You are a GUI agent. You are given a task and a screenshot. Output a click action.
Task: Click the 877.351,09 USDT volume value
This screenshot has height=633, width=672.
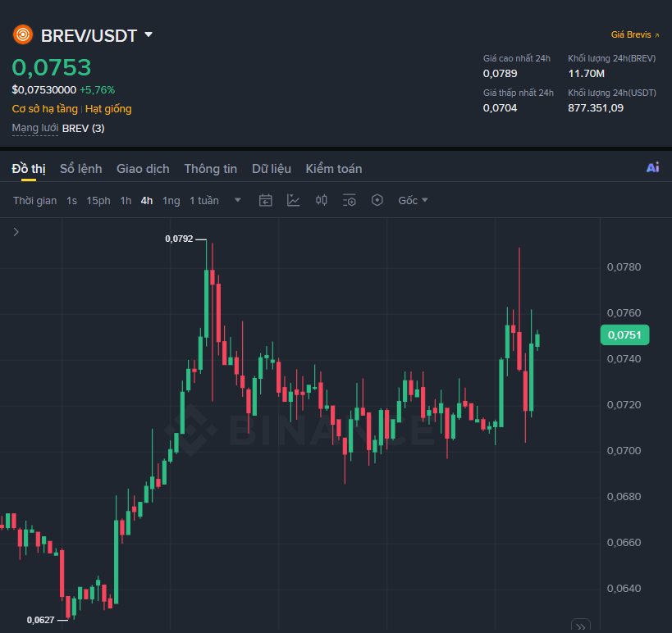tap(596, 108)
